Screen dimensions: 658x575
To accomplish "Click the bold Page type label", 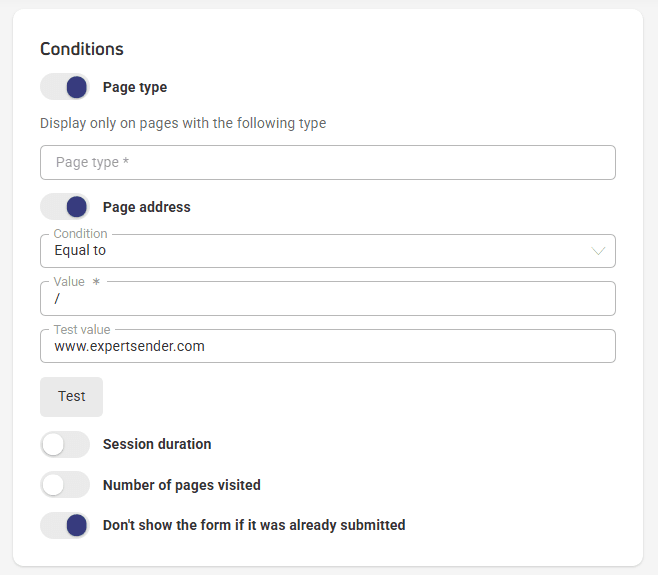I will point(135,87).
